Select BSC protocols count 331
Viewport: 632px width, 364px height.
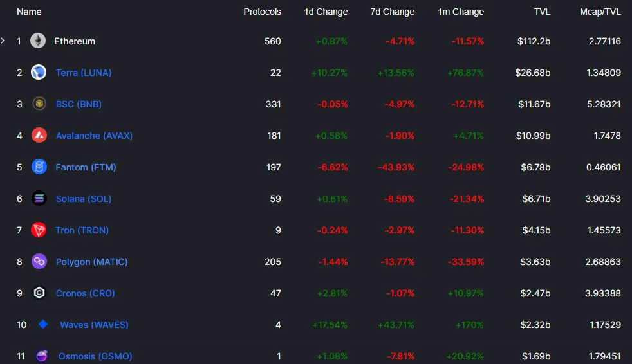[x=274, y=104]
